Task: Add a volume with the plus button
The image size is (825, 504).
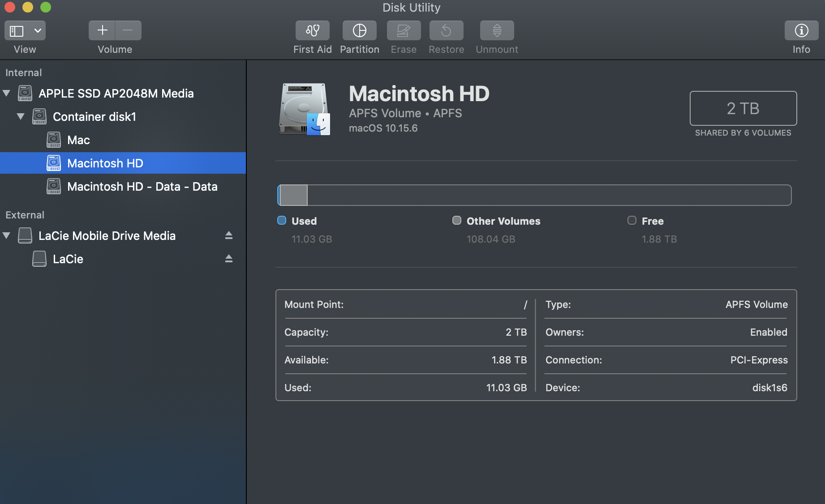Action: [x=102, y=30]
